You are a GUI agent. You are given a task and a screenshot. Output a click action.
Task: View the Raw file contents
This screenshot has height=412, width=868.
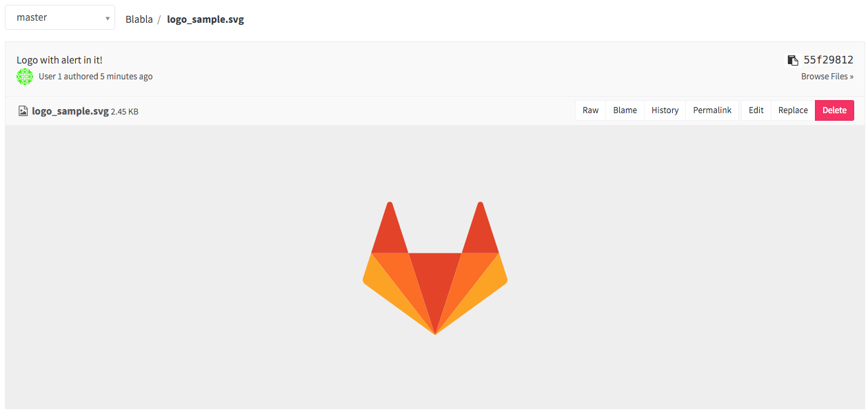point(590,110)
